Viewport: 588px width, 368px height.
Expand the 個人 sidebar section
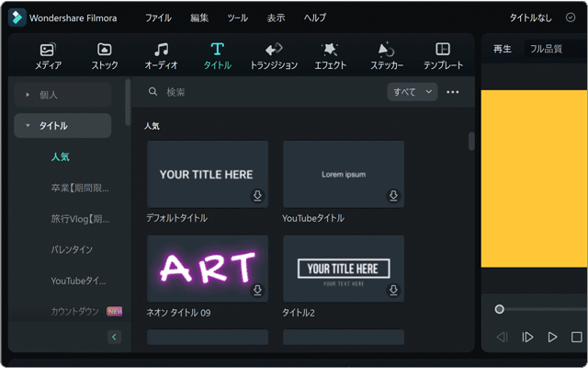click(x=62, y=95)
